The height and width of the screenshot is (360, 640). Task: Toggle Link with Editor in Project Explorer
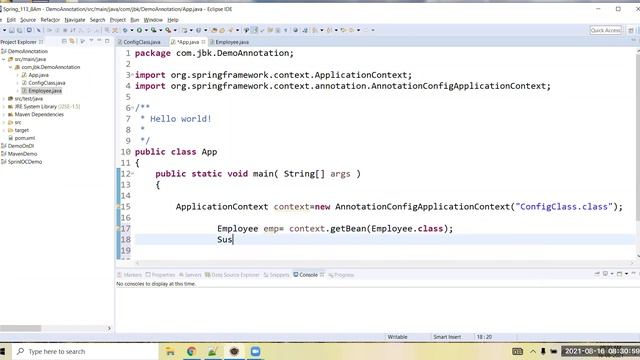pyautogui.click(x=72, y=41)
